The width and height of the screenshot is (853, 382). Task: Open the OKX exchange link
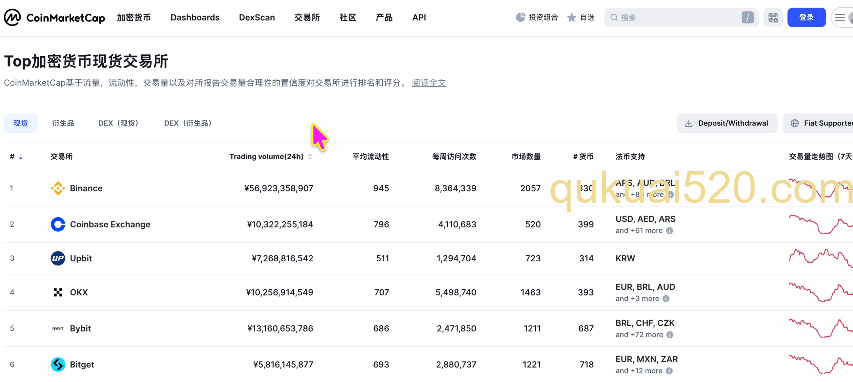pos(79,292)
